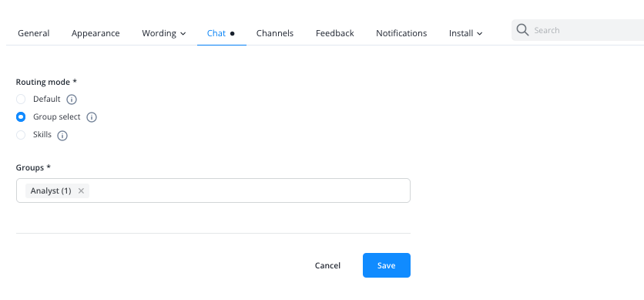This screenshot has height=300, width=644.
Task: Save the chat routing settings
Action: coord(387,265)
